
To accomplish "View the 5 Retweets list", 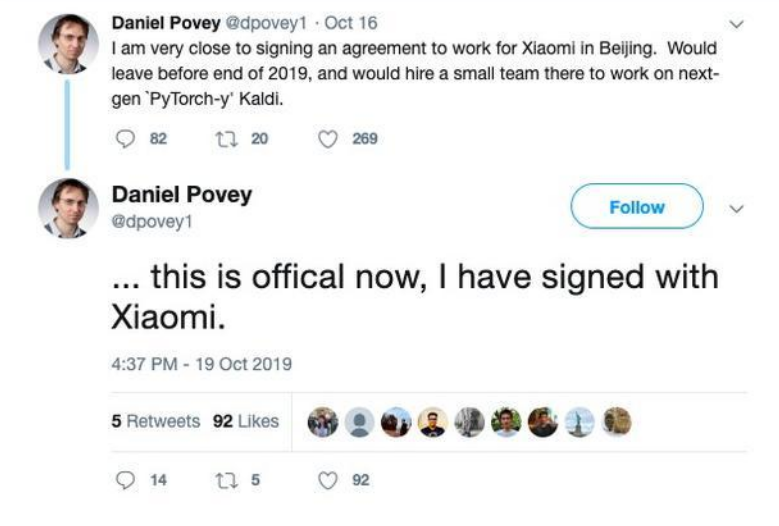I will pos(155,421).
